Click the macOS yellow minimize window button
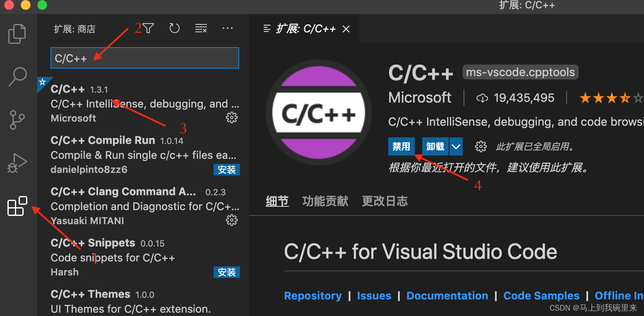 click(x=26, y=5)
